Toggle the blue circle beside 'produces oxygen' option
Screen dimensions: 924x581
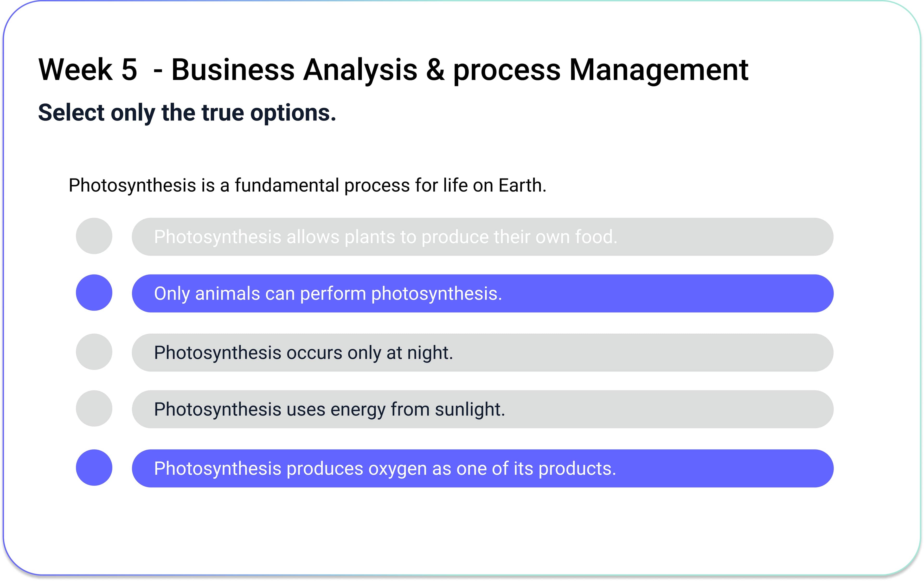pyautogui.click(x=94, y=467)
